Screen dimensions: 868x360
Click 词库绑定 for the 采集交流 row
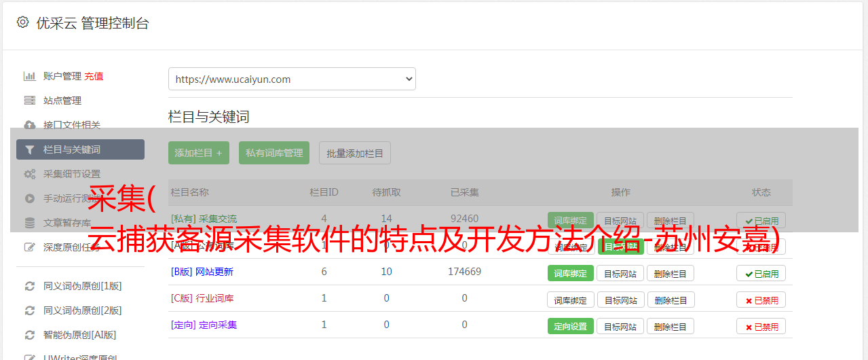click(x=570, y=220)
